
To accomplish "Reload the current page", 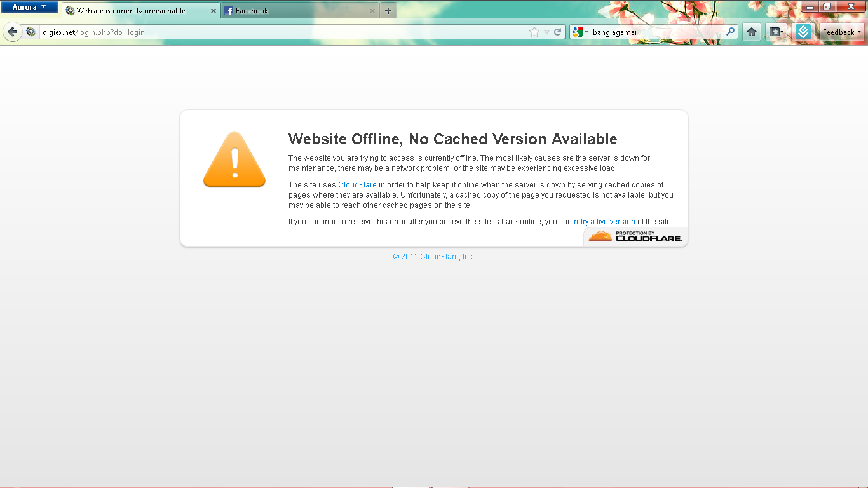I will (557, 32).
